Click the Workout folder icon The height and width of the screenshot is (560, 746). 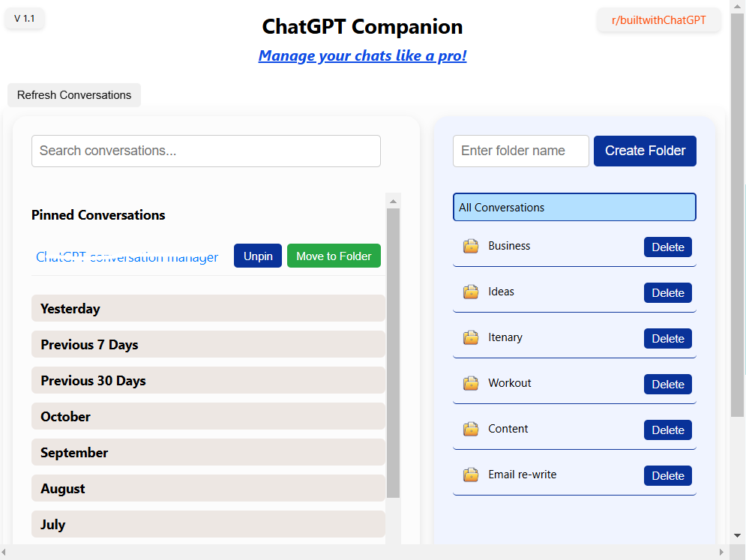click(471, 383)
